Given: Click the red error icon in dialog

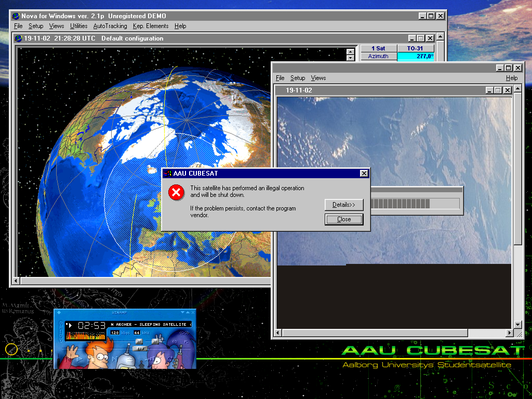Looking at the screenshot, I should click(176, 192).
